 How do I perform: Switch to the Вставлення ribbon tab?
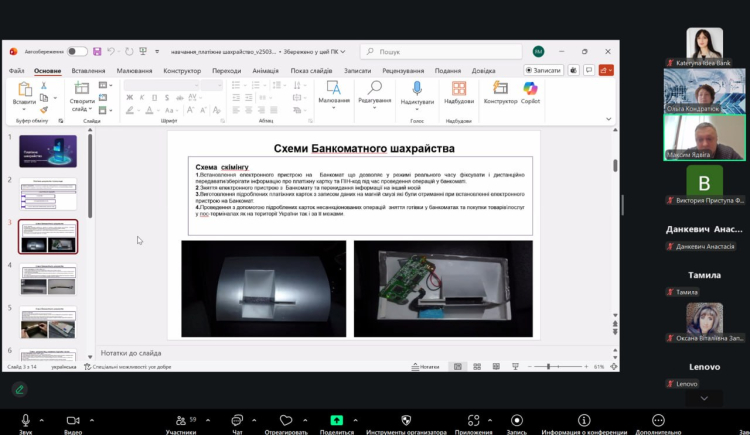pos(89,71)
